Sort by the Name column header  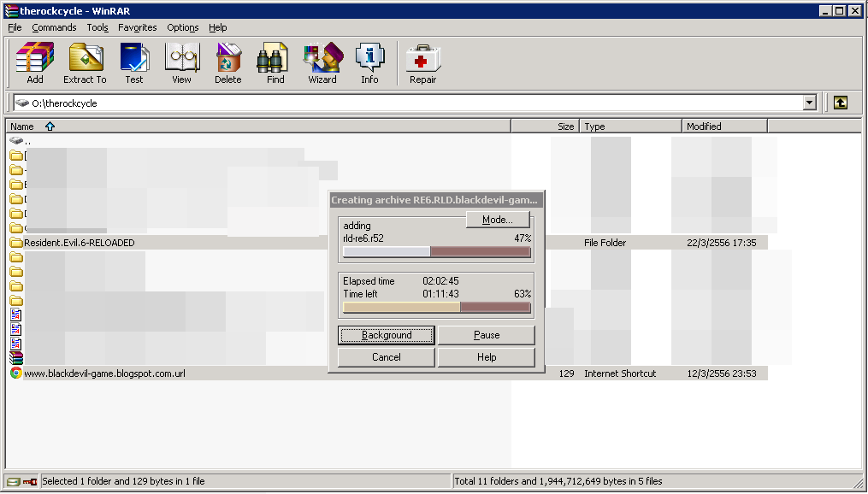258,126
